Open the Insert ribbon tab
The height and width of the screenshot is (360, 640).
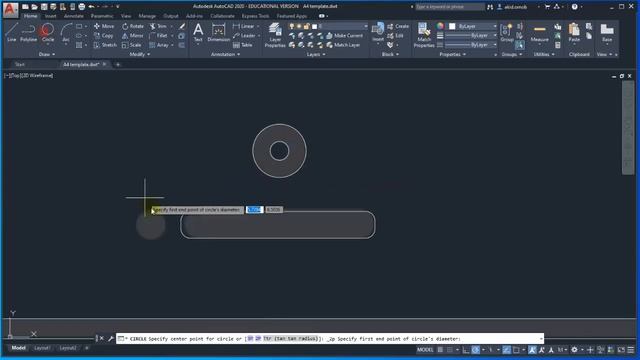[51, 16]
